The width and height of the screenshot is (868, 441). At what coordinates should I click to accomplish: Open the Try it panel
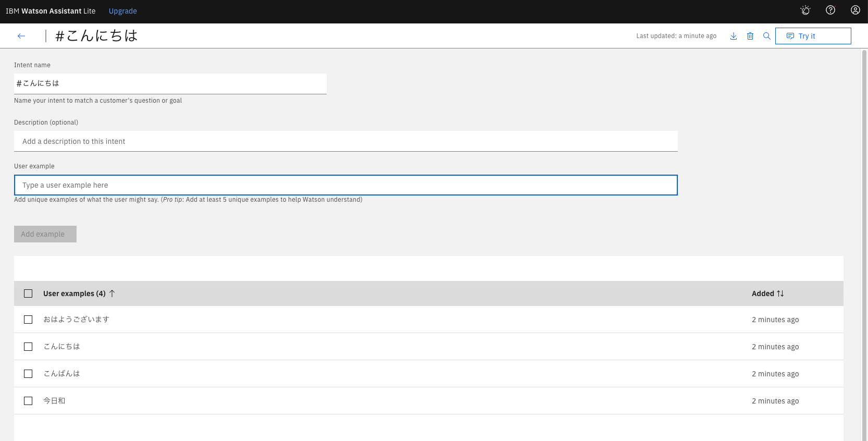pyautogui.click(x=813, y=36)
